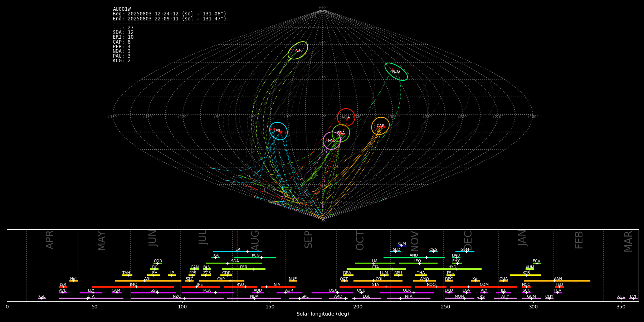Viewport: 644px width, 322px height.
Task: Select the DSX shower bar in the timeline
Action: (x=332, y=293)
